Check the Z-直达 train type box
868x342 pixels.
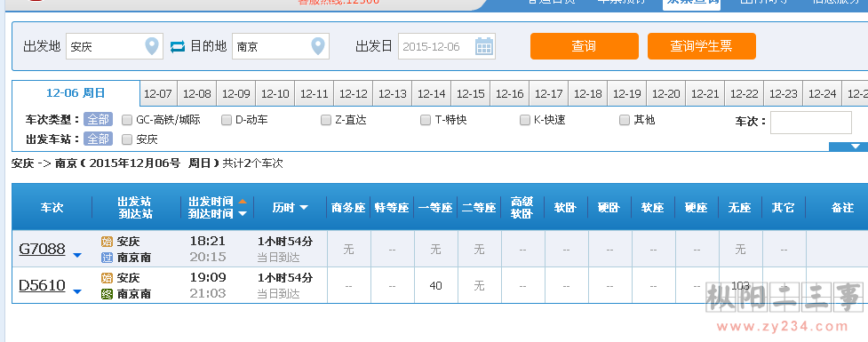point(326,120)
